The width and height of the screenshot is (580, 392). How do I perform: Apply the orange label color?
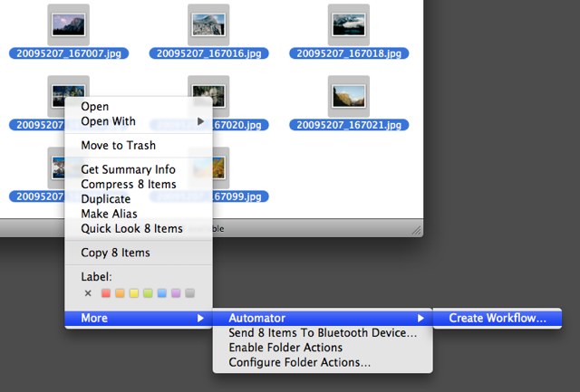tap(120, 293)
